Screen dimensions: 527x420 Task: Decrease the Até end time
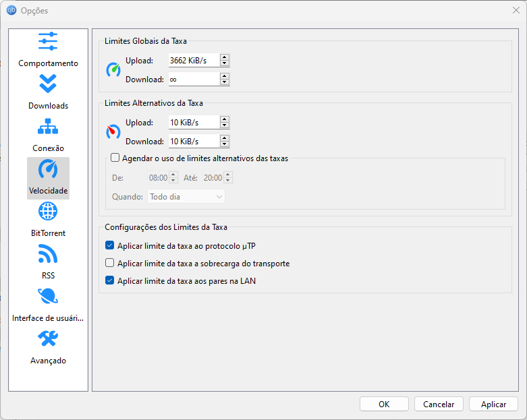pos(228,181)
